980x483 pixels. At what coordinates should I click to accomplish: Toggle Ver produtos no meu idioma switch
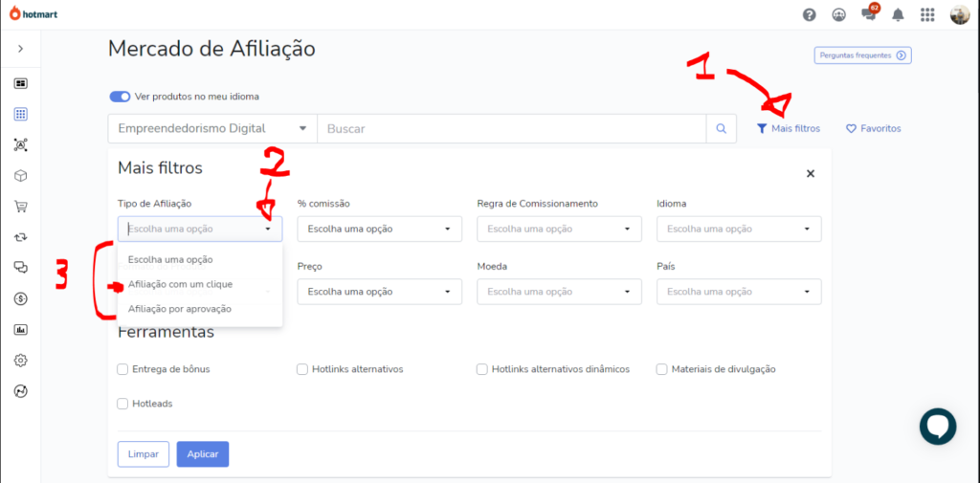[120, 97]
